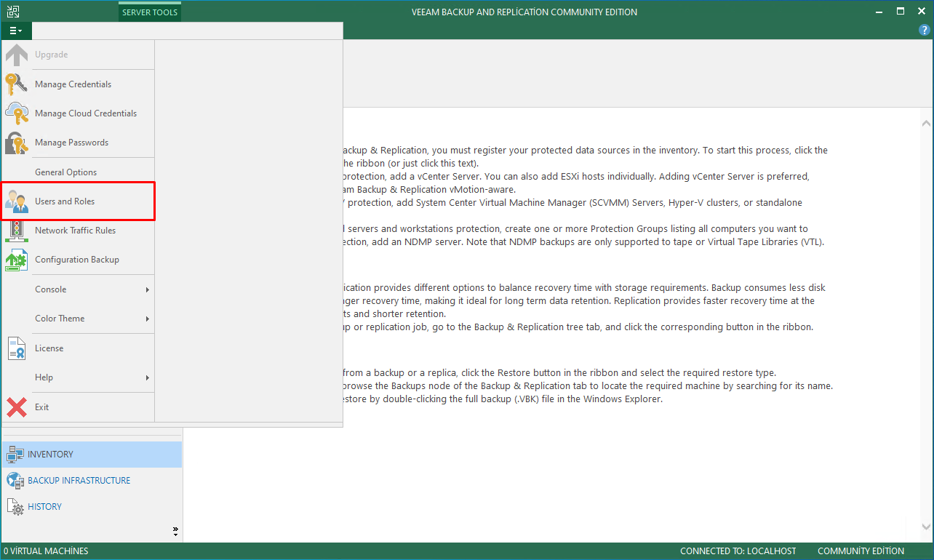Image resolution: width=934 pixels, height=560 pixels.
Task: Click 'COMMUNITY EDITION' status bar text
Action: click(x=861, y=551)
